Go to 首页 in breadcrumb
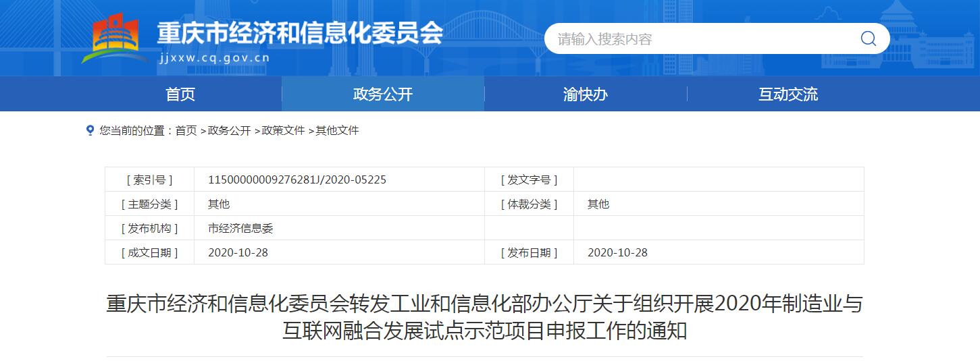Screen dimensions: 980x361 pyautogui.click(x=186, y=131)
